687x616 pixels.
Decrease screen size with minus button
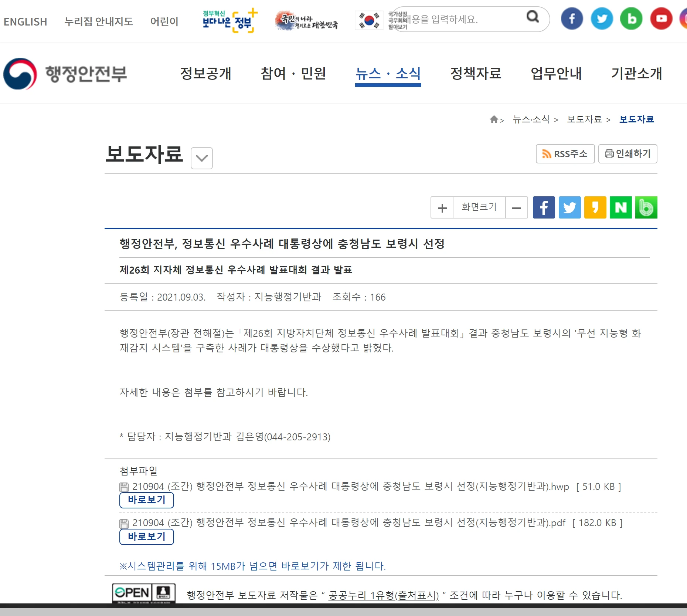pos(516,207)
